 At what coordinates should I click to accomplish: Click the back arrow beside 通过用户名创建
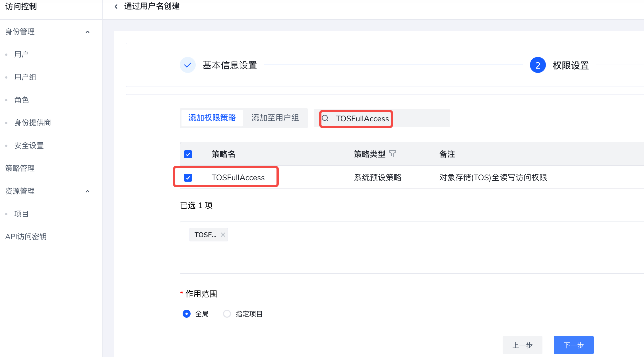pos(116,6)
